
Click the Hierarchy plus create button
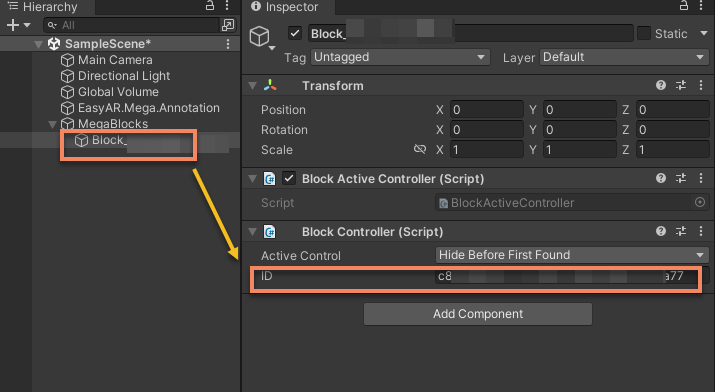pyautogui.click(x=13, y=25)
